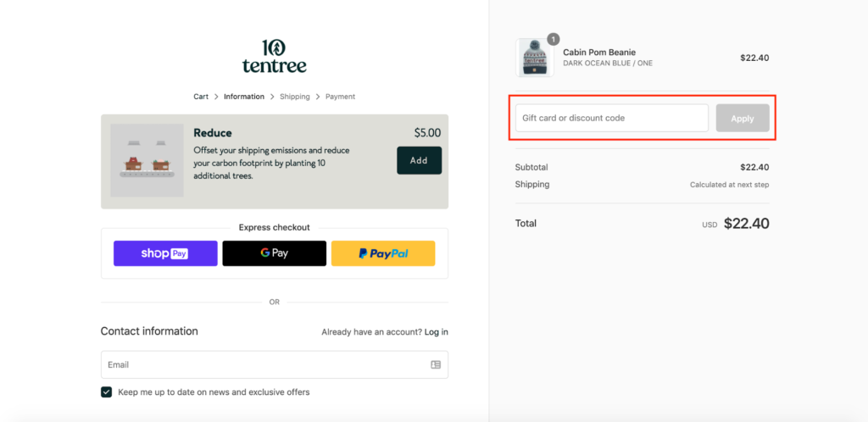Click the quantity badge on beanie image
The image size is (868, 422).
553,39
